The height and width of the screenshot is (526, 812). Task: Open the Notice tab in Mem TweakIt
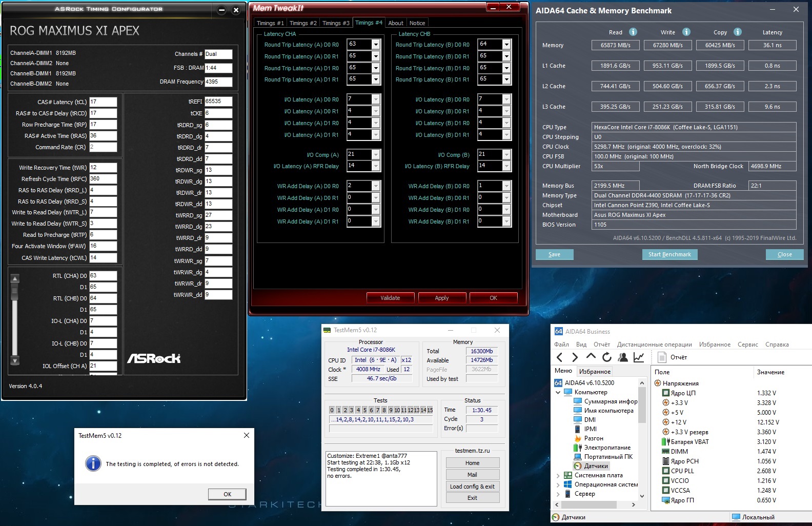[x=417, y=23]
